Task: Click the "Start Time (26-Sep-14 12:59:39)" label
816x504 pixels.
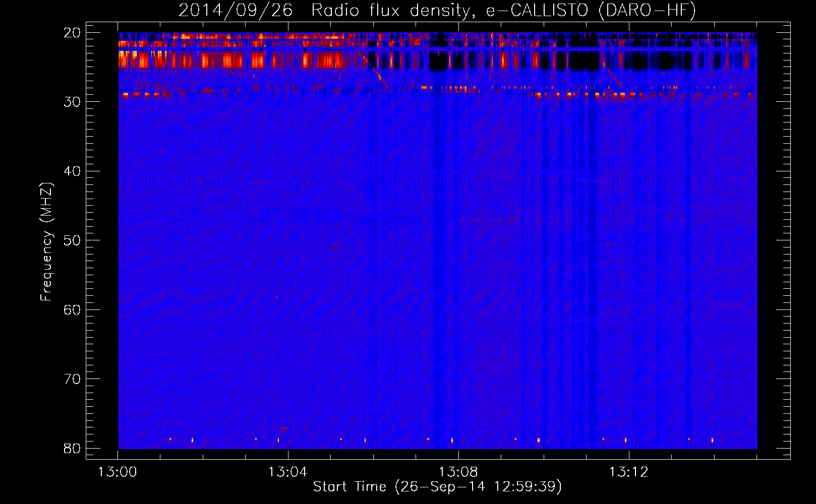Action: pyautogui.click(x=437, y=487)
